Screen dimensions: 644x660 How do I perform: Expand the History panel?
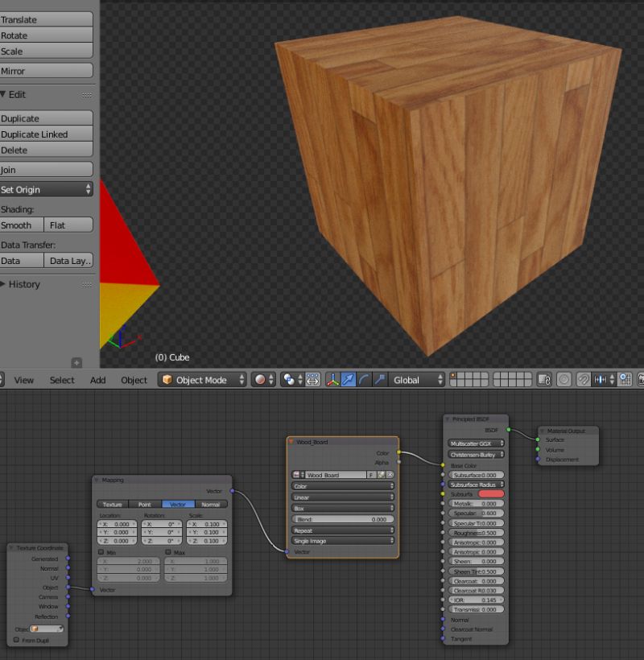pos(24,284)
